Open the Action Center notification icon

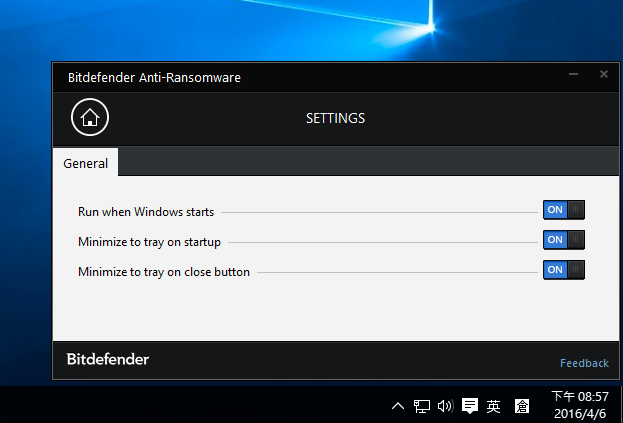(x=470, y=406)
